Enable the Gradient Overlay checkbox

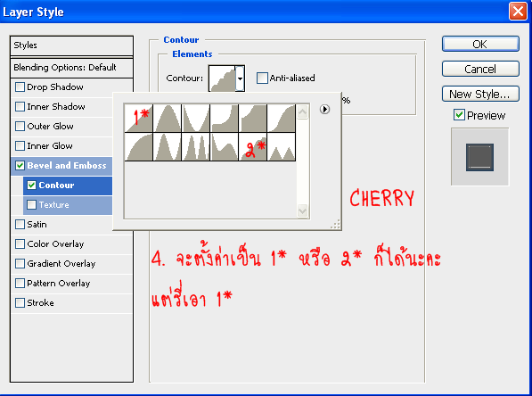coord(20,263)
